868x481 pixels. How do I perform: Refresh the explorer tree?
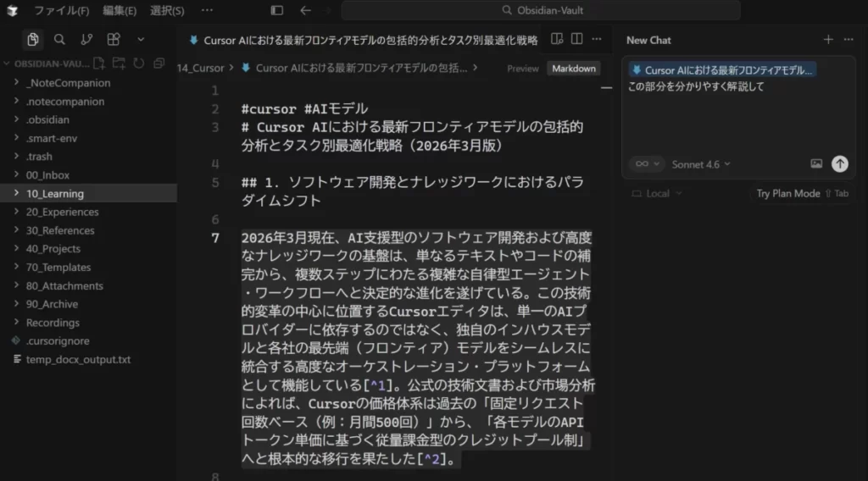(139, 64)
